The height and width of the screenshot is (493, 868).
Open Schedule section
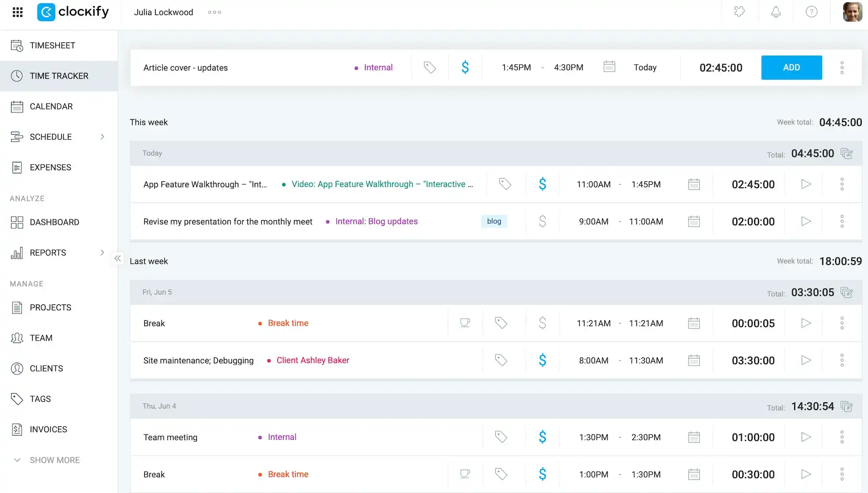(x=51, y=137)
